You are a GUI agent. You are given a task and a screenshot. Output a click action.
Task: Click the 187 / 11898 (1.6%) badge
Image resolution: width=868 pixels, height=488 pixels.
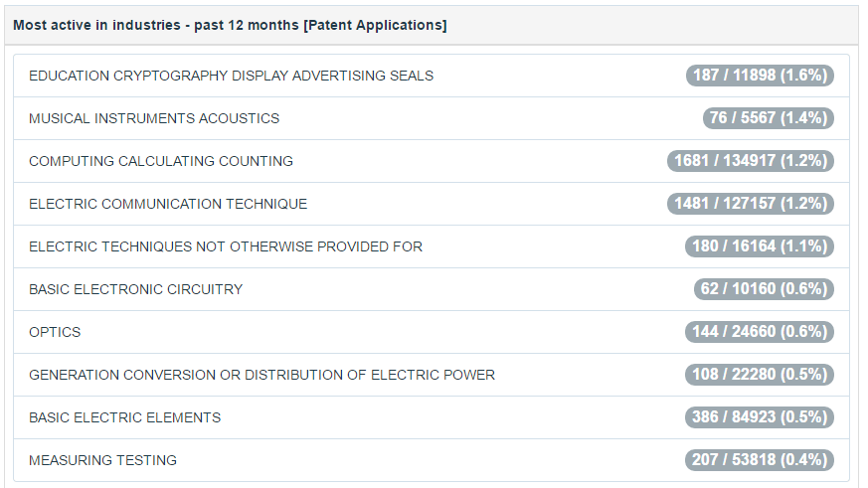point(760,76)
